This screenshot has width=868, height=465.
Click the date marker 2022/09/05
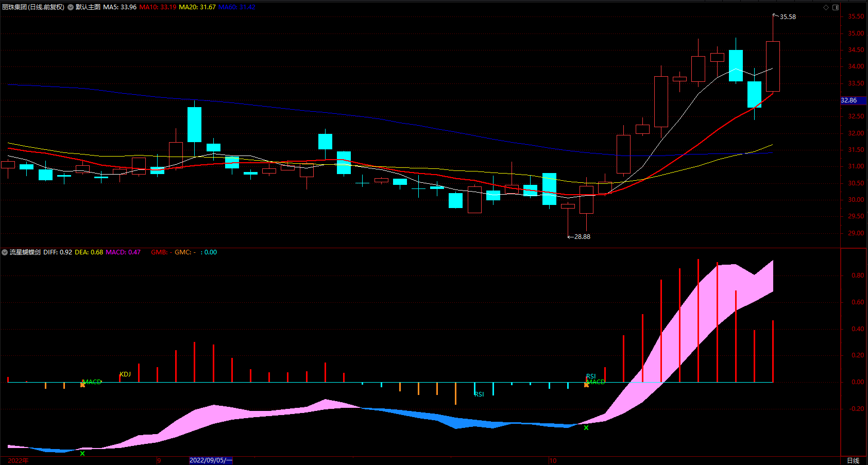[211, 460]
